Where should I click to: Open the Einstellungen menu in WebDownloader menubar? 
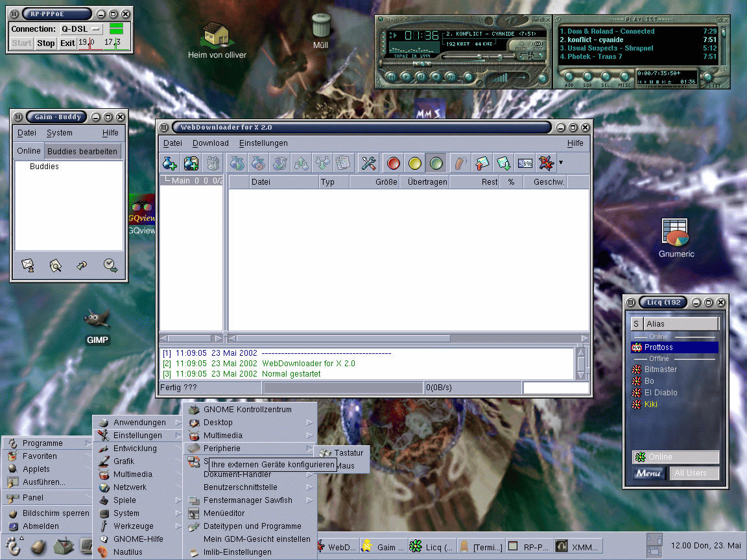point(263,143)
